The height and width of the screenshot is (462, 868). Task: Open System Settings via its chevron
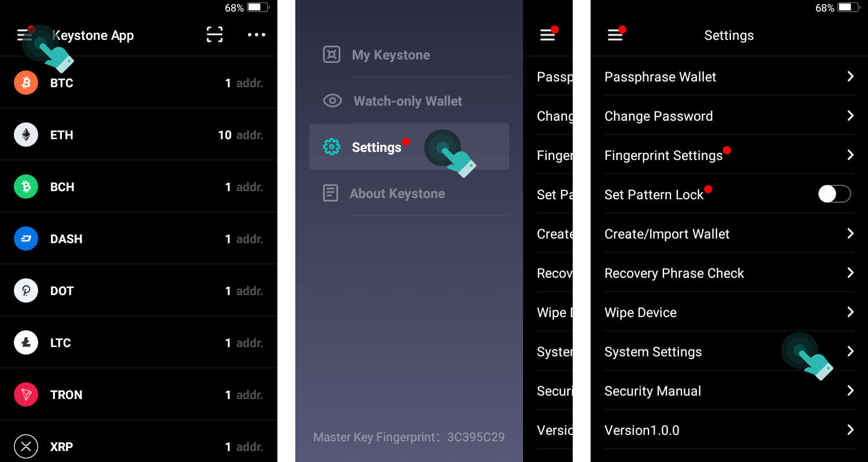coord(850,351)
